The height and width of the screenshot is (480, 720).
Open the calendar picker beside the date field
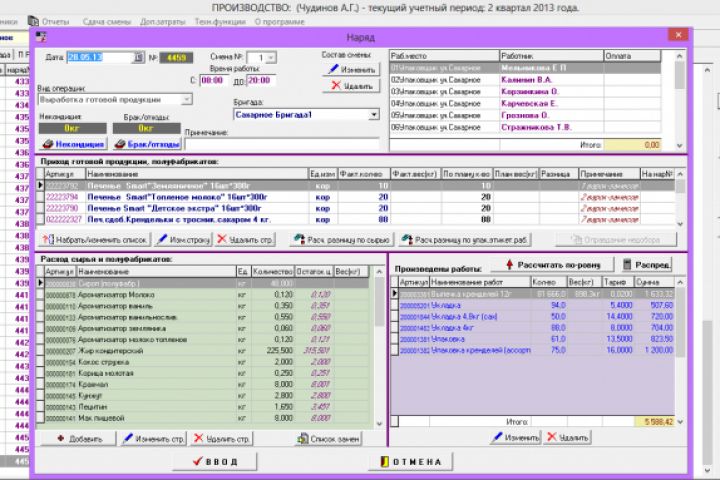pyautogui.click(x=139, y=57)
